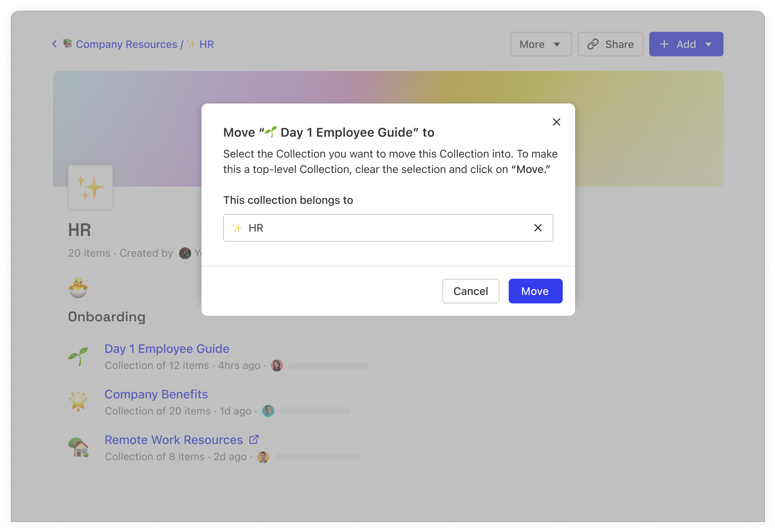Click the external link icon on Remote Work Resources
This screenshot has height=532, width=775.
tap(254, 439)
